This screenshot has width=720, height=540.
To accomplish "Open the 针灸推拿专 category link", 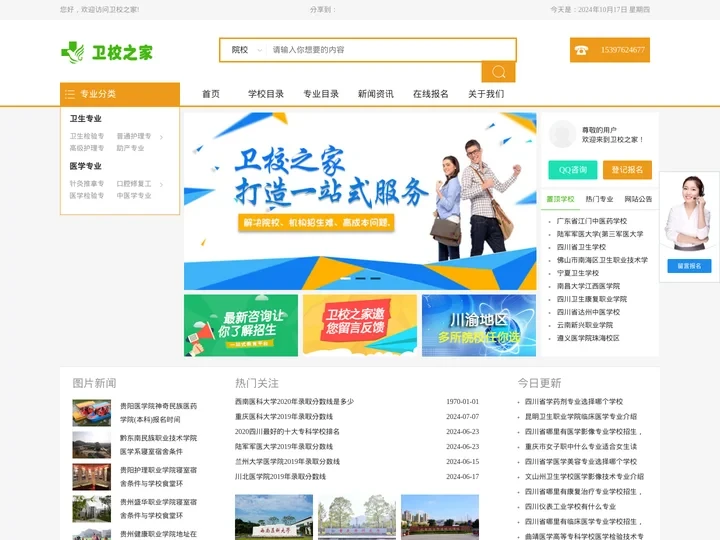I will tap(87, 184).
